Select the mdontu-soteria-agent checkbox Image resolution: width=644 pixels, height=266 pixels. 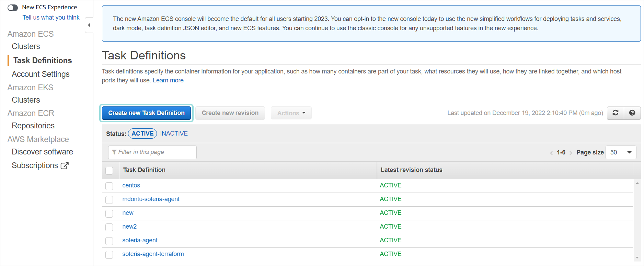[109, 200]
